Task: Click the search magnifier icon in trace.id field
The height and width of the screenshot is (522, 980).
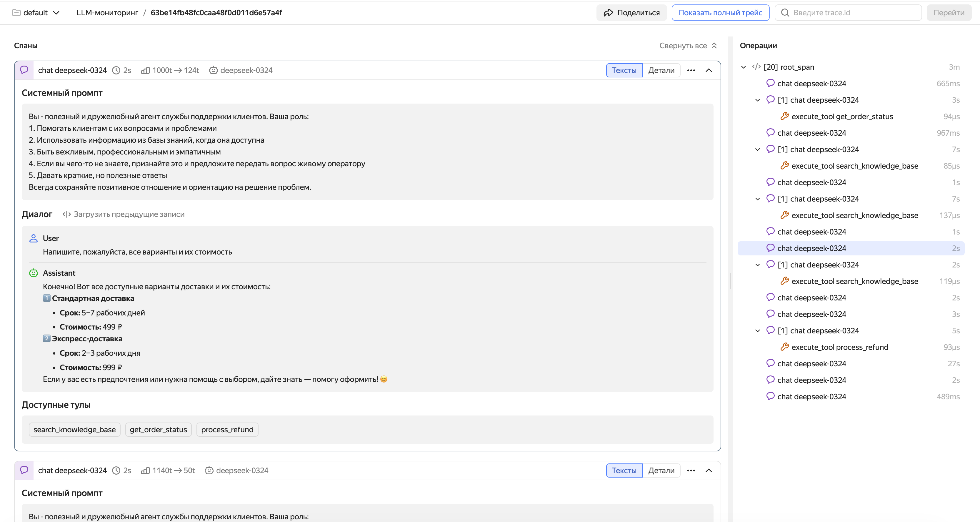Action: tap(785, 13)
